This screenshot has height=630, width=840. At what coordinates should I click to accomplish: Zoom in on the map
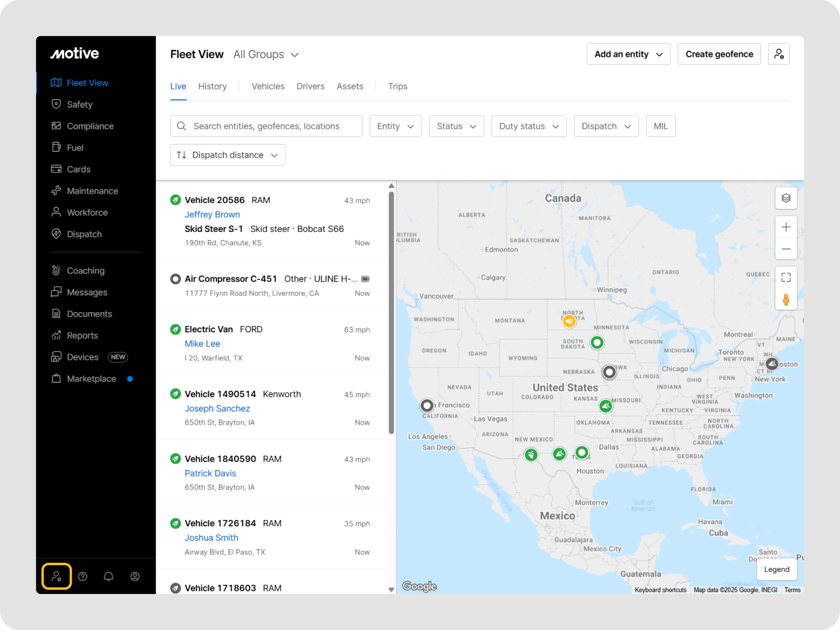(785, 227)
